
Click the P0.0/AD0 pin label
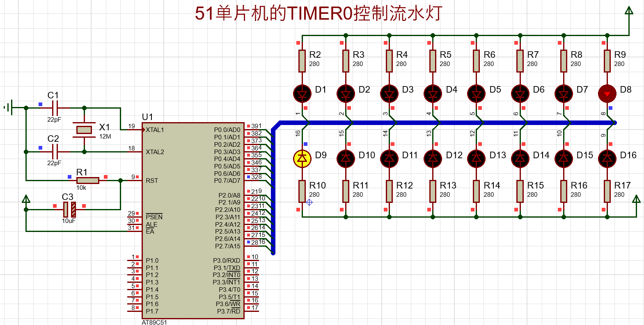click(227, 130)
